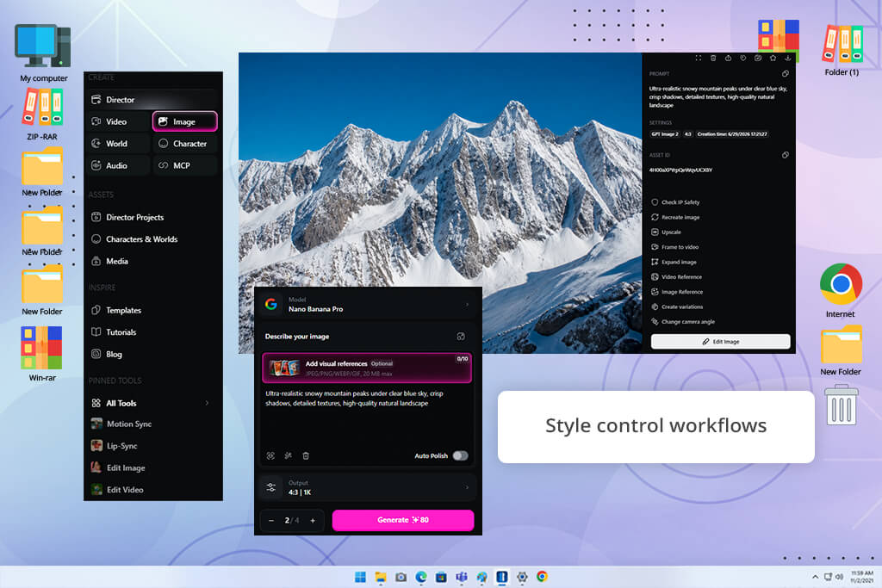This screenshot has width=882, height=588.
Task: Open Microsoft Edge from the taskbar
Action: pos(421,577)
